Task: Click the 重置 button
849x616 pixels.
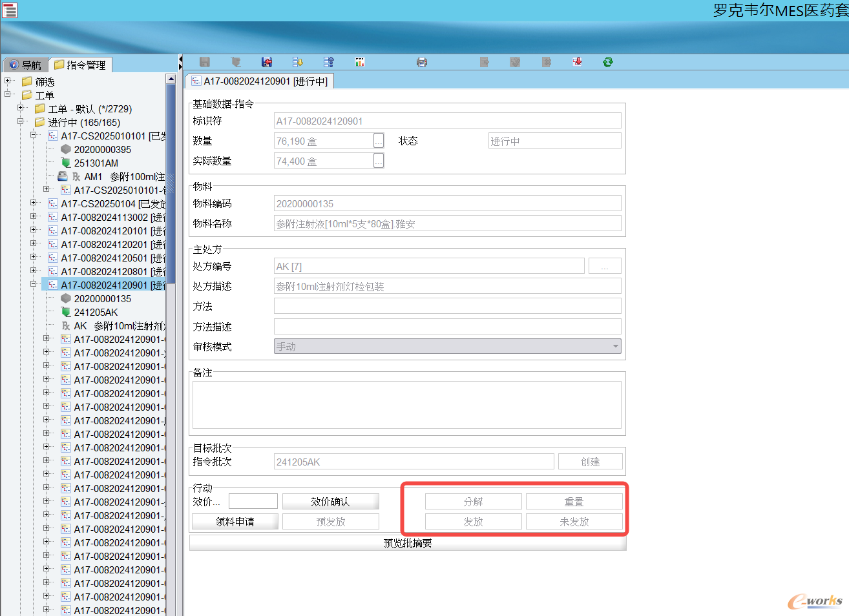Action: tap(574, 502)
